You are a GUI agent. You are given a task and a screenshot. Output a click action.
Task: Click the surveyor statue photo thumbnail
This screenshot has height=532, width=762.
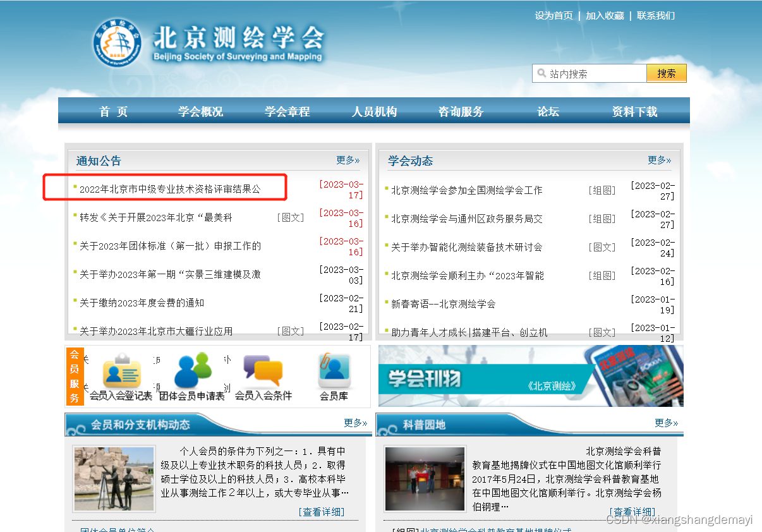click(114, 479)
